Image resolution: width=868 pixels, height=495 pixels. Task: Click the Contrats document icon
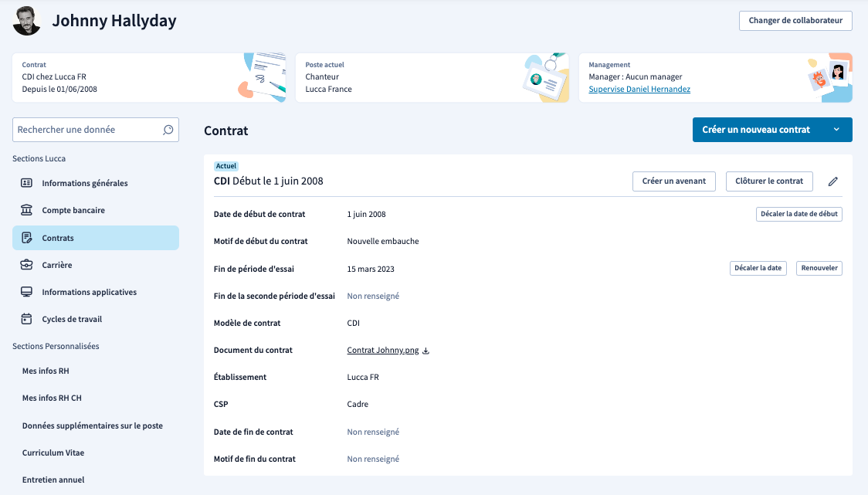click(26, 238)
